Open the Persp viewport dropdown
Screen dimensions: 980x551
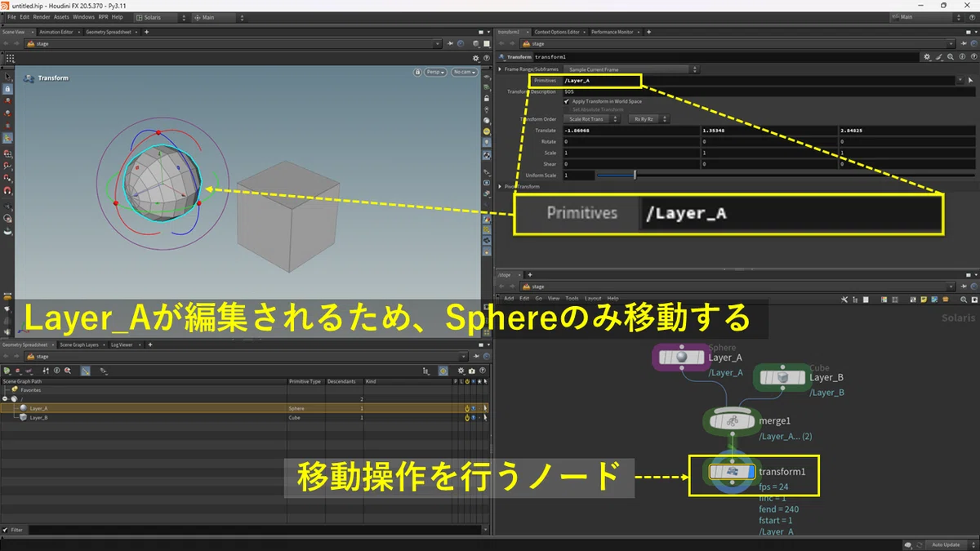436,72
